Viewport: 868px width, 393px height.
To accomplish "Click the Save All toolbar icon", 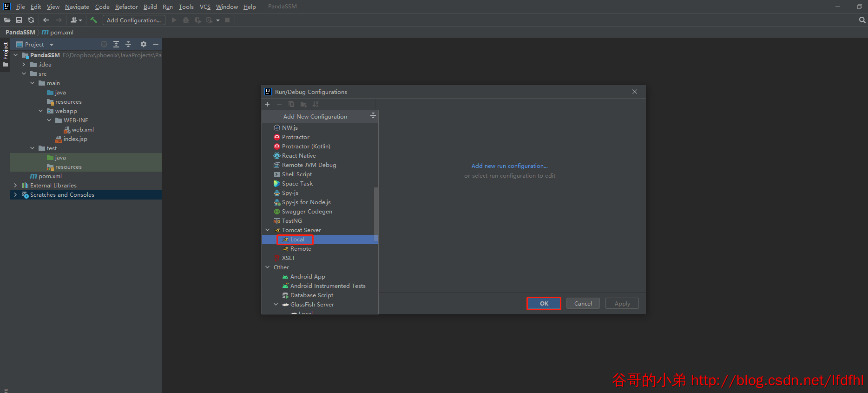I will pyautogui.click(x=19, y=20).
